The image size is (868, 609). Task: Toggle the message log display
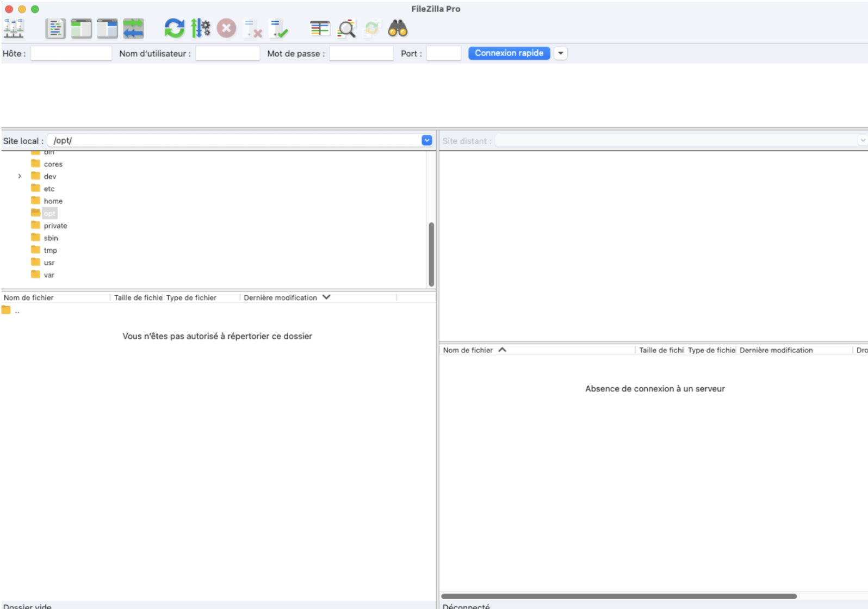pos(55,28)
